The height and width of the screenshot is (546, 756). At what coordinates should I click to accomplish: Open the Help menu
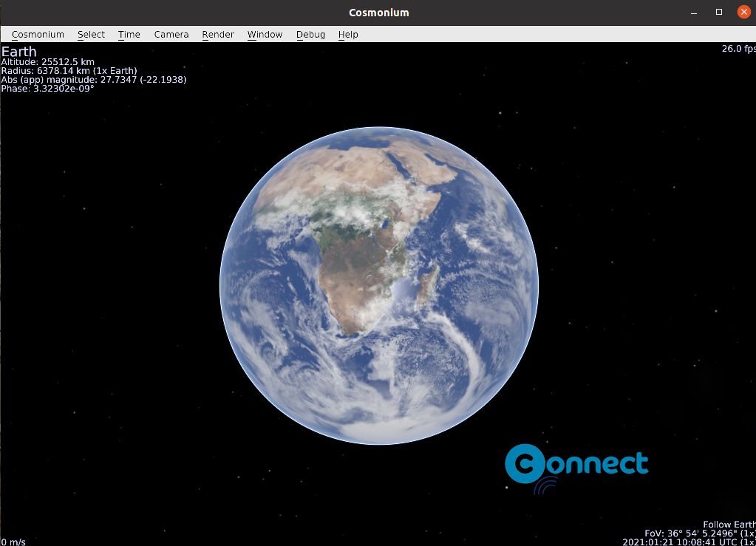point(348,34)
